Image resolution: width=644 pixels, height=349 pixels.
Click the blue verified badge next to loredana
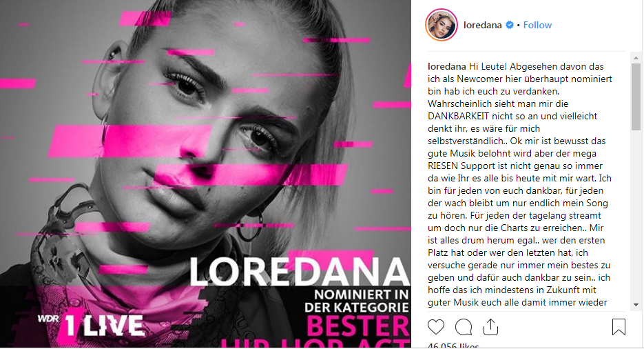coord(509,25)
